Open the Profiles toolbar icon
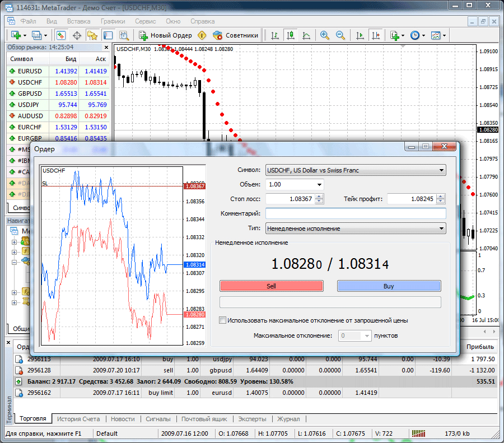504x443 pixels. click(36, 35)
